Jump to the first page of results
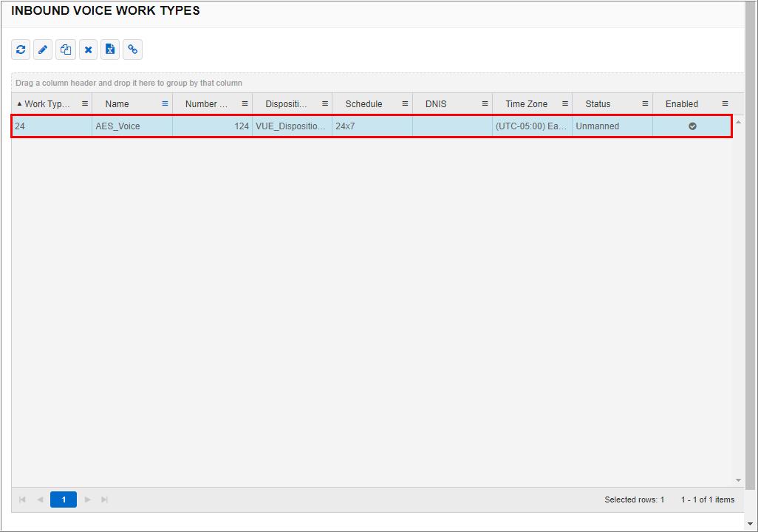 coord(21,499)
